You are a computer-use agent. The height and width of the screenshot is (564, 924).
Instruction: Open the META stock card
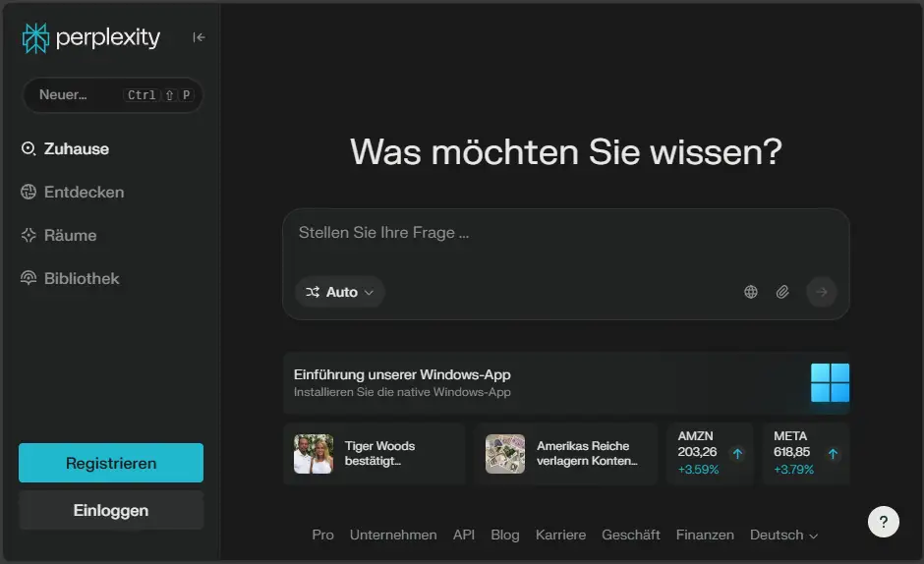(806, 454)
